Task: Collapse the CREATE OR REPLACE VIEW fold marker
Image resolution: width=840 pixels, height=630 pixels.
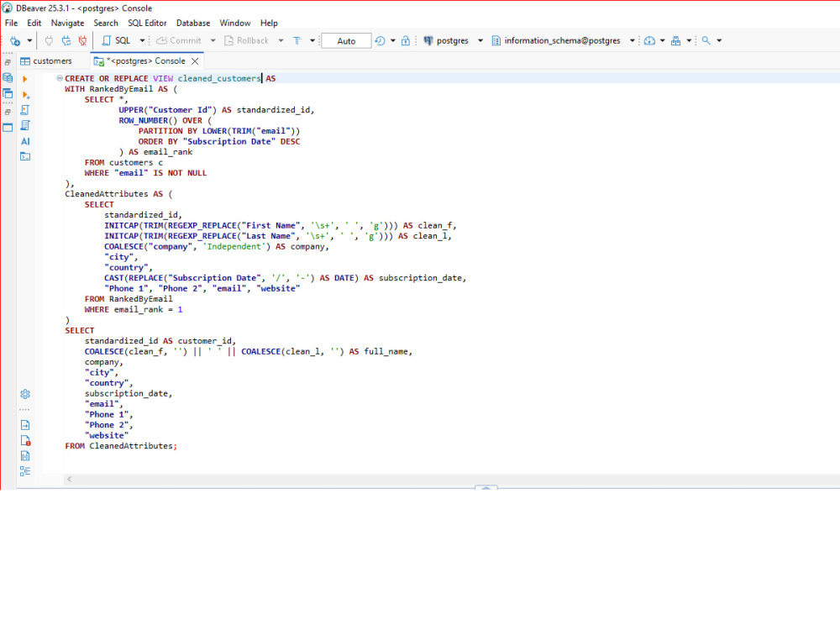Action: click(x=60, y=78)
